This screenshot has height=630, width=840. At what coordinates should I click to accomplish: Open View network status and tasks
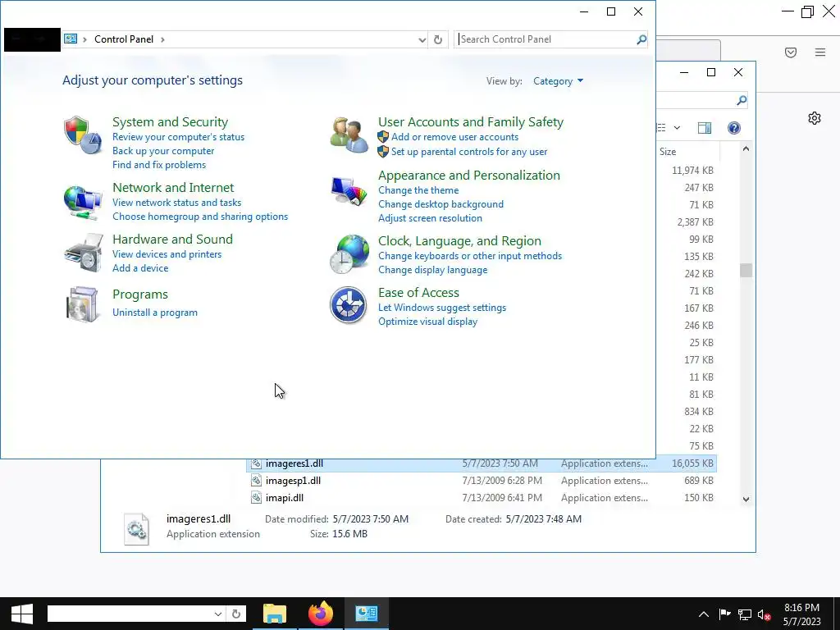176,203
